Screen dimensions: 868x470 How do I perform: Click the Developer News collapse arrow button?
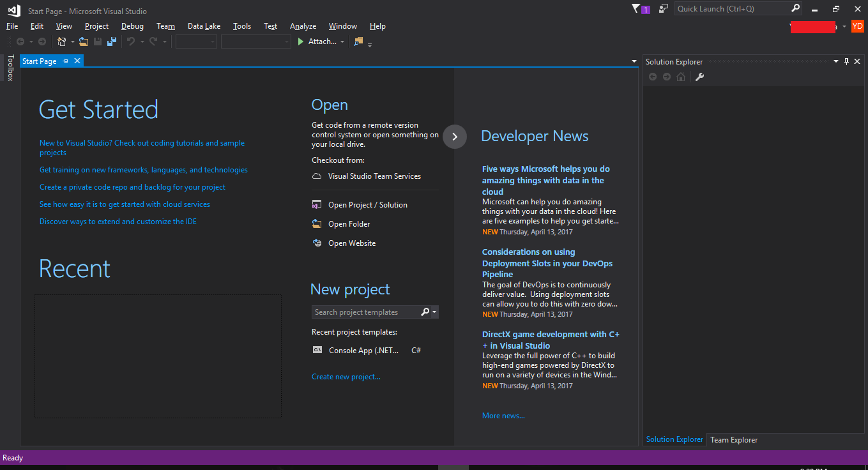[x=455, y=136]
